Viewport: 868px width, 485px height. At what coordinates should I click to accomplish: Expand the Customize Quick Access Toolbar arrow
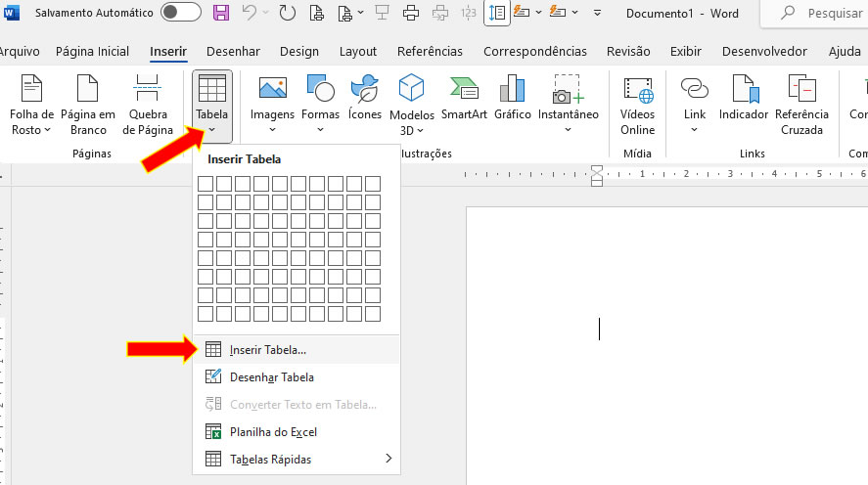(597, 12)
